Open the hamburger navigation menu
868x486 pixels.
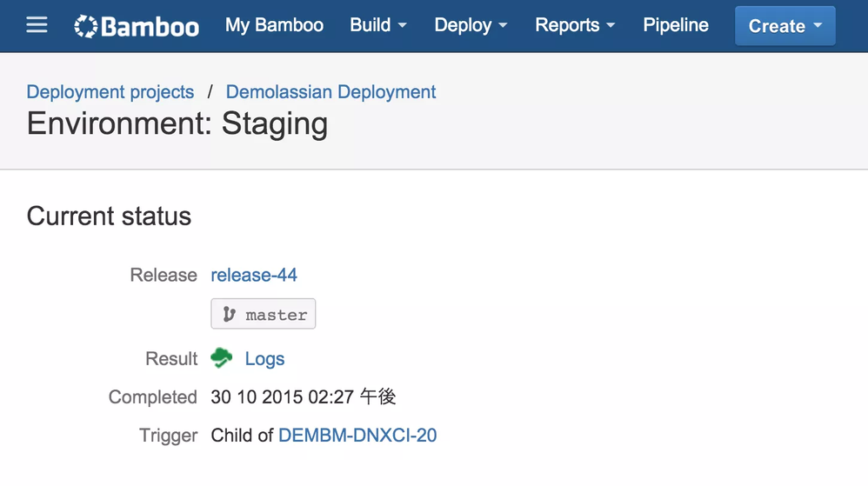click(x=37, y=25)
